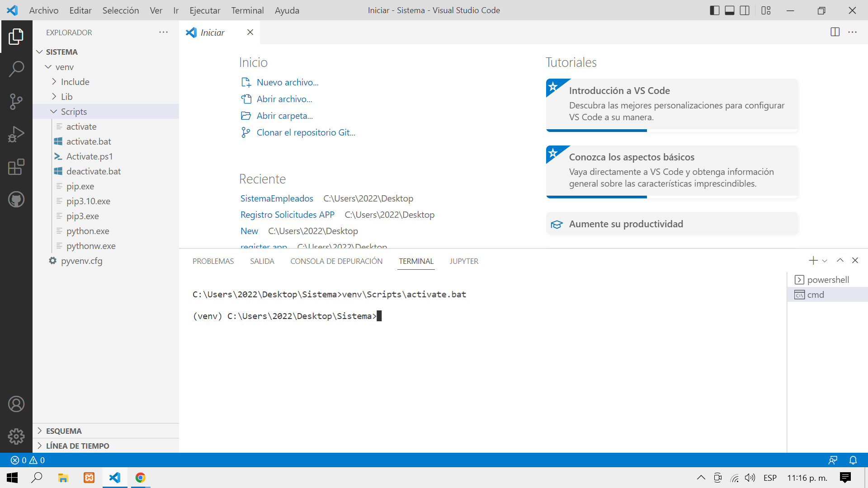The height and width of the screenshot is (488, 868).
Task: Open GitHub panel in activity bar
Action: 16,199
